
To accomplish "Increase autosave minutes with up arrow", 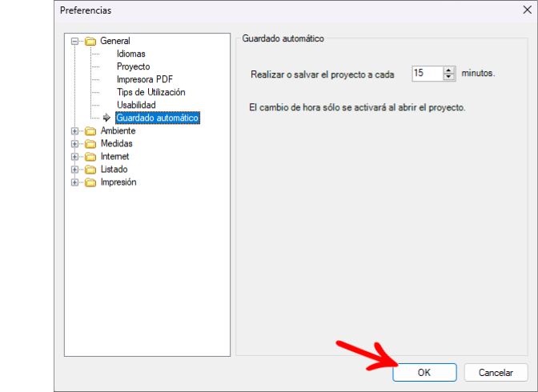I will (x=448, y=70).
